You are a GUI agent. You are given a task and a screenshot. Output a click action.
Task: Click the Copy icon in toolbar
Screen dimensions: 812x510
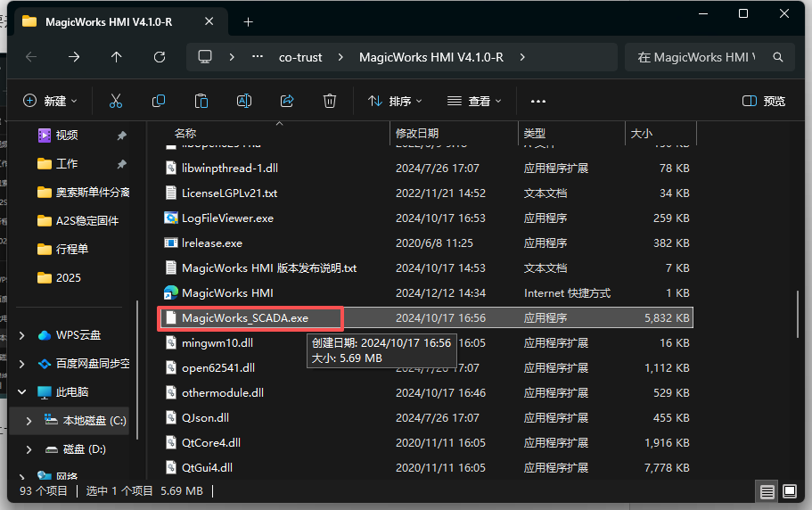coord(159,101)
